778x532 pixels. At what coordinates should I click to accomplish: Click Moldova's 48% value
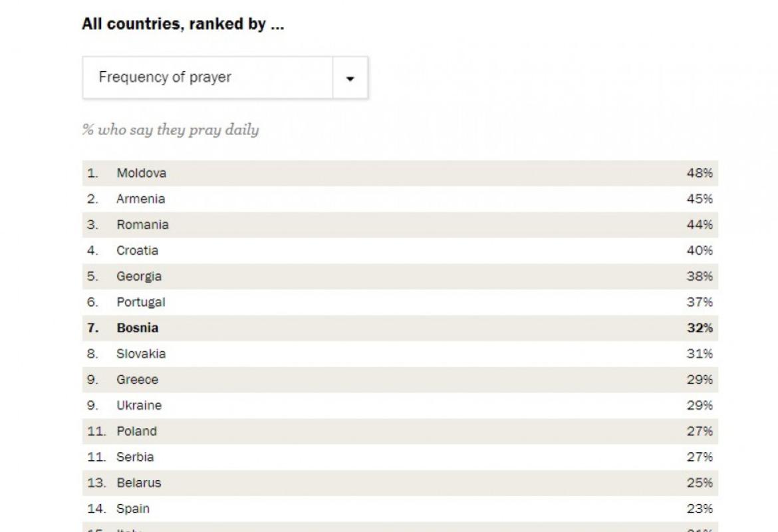[700, 173]
